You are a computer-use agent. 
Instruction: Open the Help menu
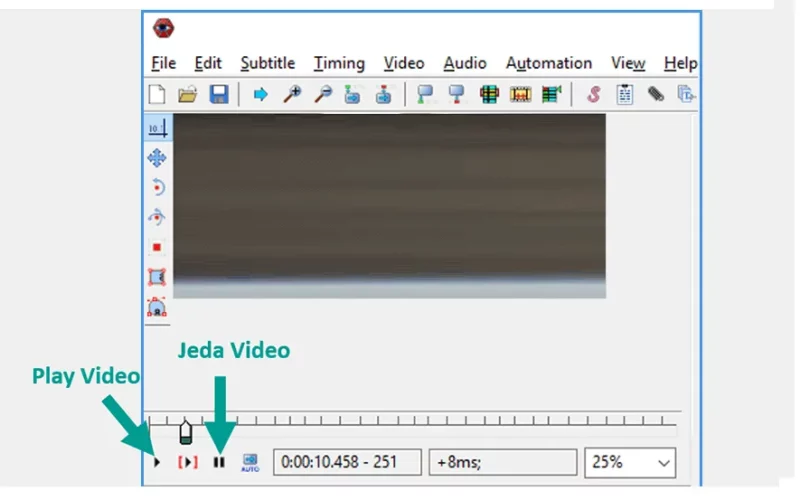pyautogui.click(x=680, y=63)
